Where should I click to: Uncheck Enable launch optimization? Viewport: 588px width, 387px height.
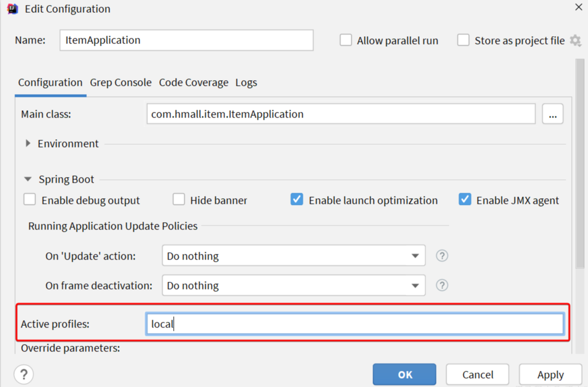click(x=297, y=199)
